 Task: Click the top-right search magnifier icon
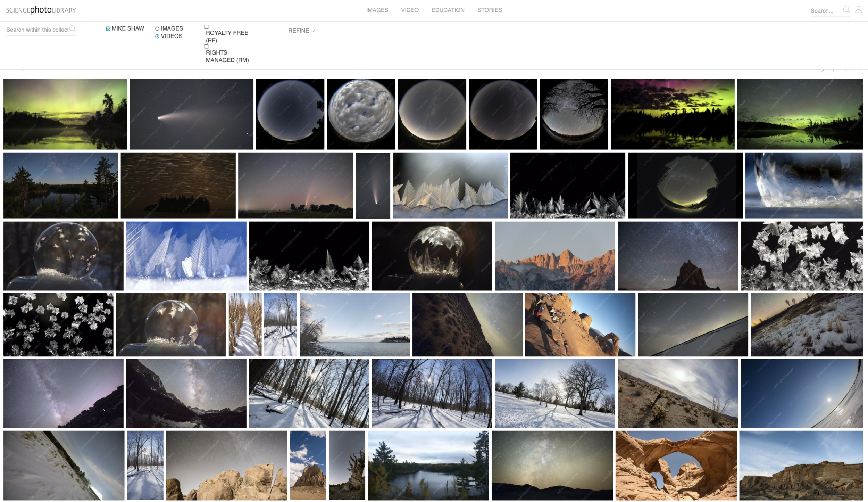tap(846, 10)
